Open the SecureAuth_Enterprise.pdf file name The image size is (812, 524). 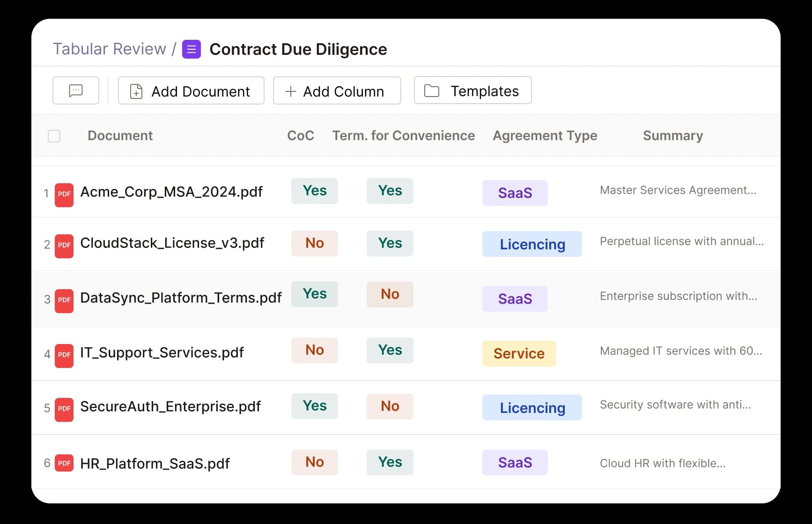coord(170,406)
